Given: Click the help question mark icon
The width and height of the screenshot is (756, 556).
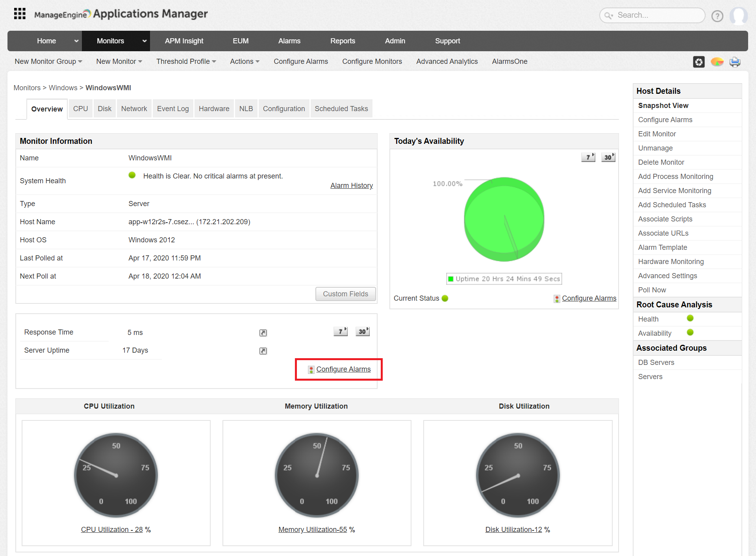Looking at the screenshot, I should click(717, 16).
